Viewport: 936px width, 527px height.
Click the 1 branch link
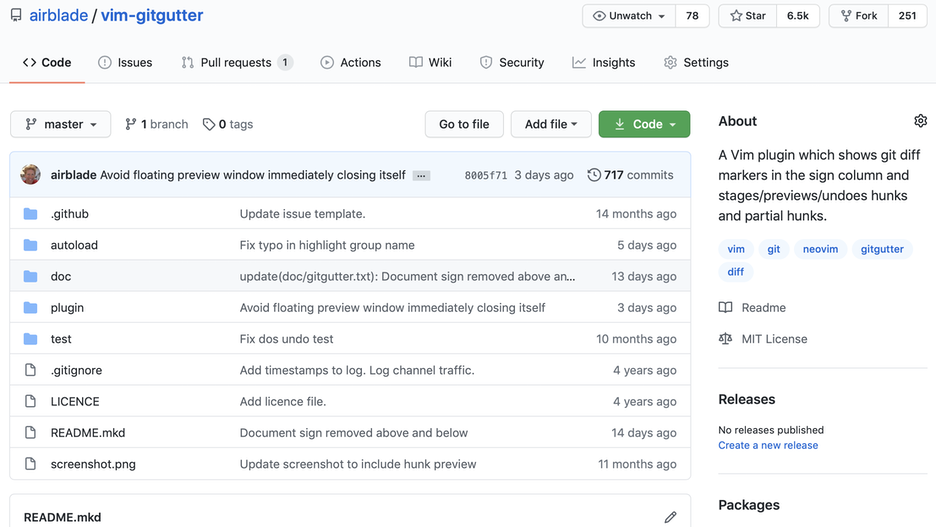pyautogui.click(x=156, y=124)
